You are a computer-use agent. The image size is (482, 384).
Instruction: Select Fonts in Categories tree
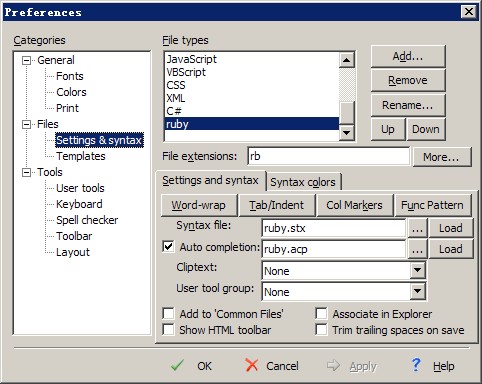click(x=70, y=76)
